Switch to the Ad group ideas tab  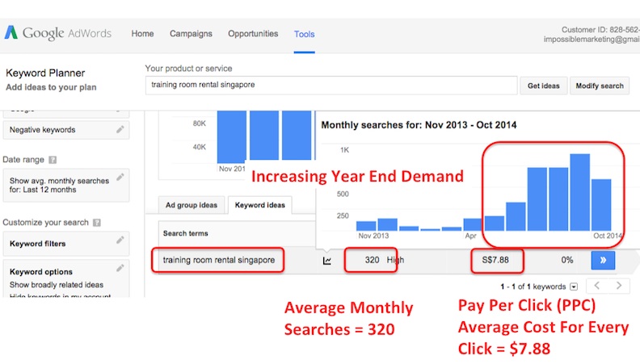192,205
